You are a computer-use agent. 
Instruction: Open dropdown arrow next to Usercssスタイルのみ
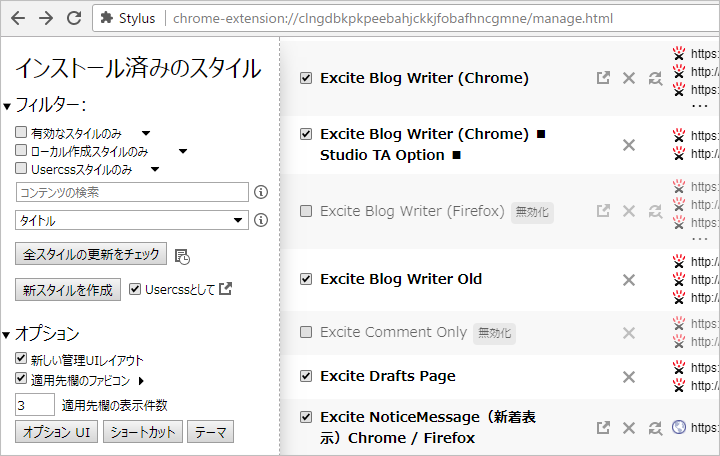(155, 169)
